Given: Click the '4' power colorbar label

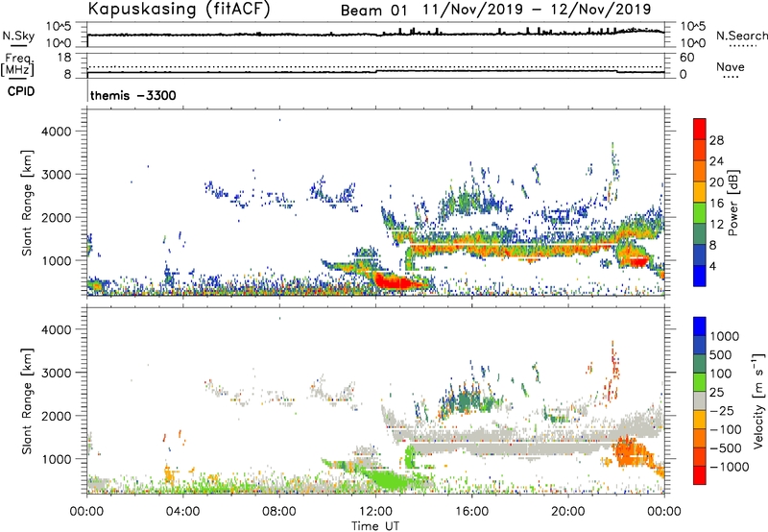Looking at the screenshot, I should point(713,267).
